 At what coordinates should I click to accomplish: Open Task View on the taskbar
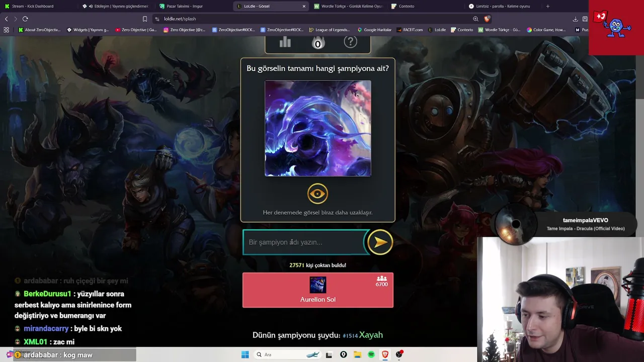click(x=329, y=355)
